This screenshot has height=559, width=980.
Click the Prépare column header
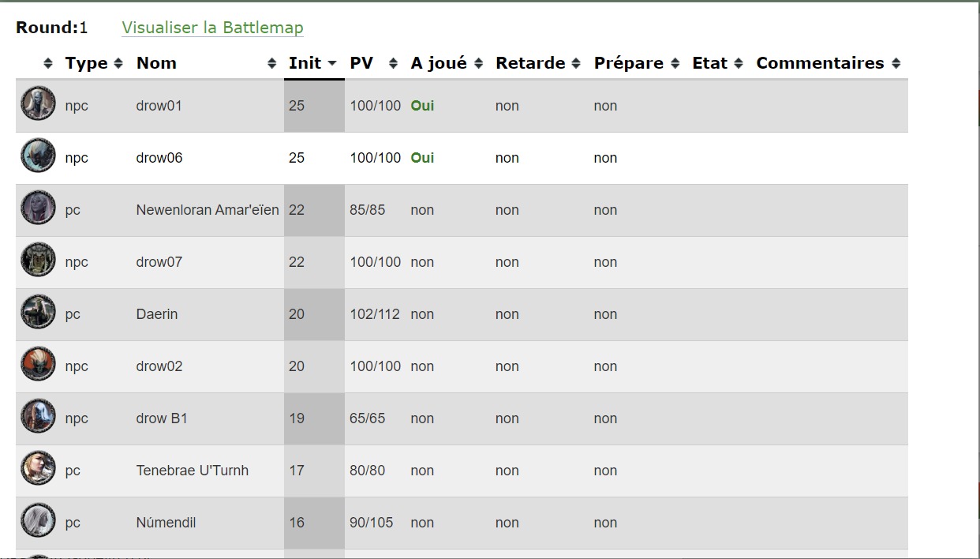(628, 63)
